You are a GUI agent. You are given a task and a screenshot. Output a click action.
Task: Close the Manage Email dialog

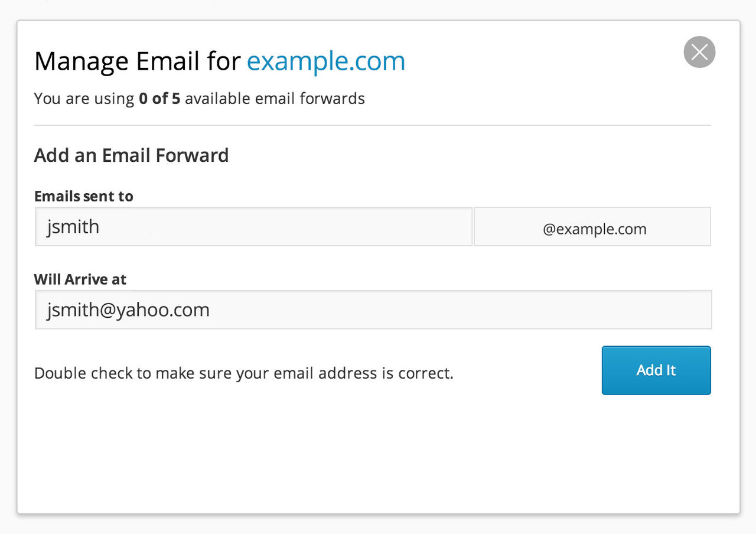[699, 52]
